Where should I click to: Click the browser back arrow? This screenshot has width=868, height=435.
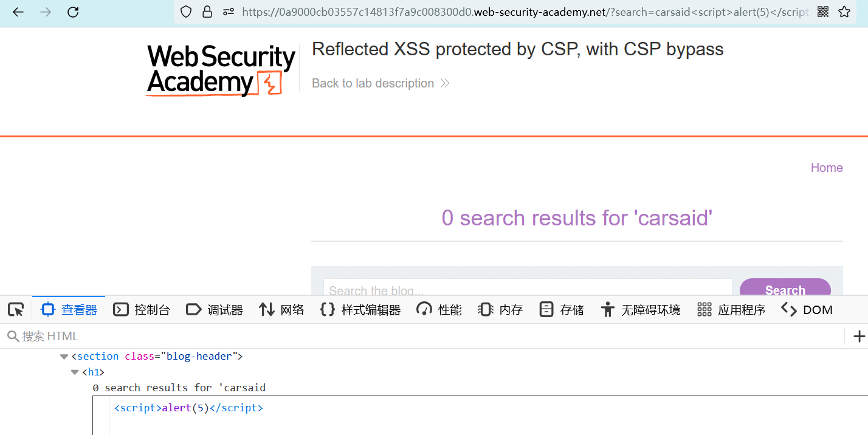(18, 12)
